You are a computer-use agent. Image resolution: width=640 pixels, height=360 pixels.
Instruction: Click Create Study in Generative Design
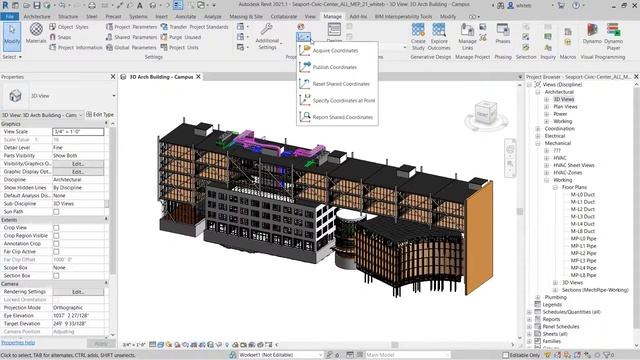[418, 36]
